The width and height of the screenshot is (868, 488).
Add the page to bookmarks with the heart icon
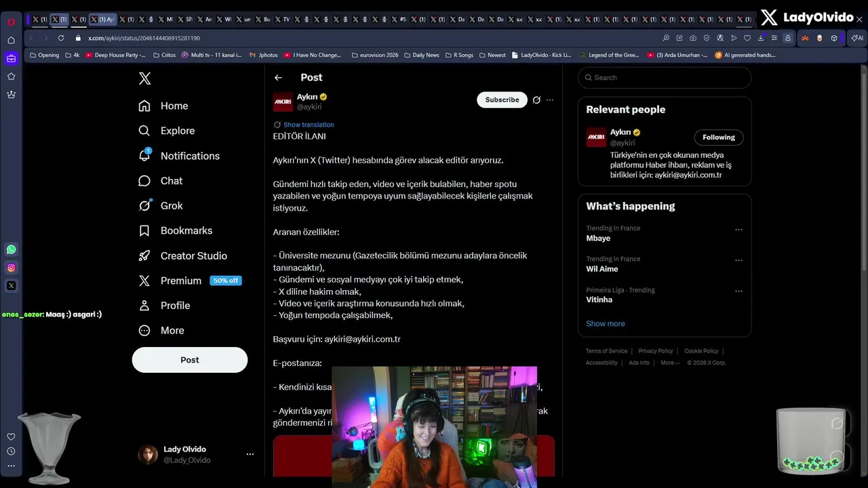pos(747,38)
